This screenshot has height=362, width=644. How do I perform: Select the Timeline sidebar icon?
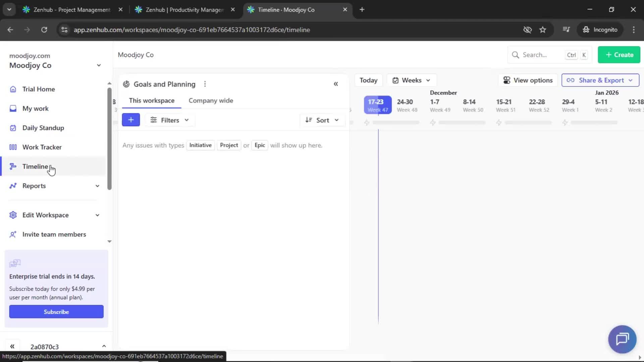pos(13,166)
